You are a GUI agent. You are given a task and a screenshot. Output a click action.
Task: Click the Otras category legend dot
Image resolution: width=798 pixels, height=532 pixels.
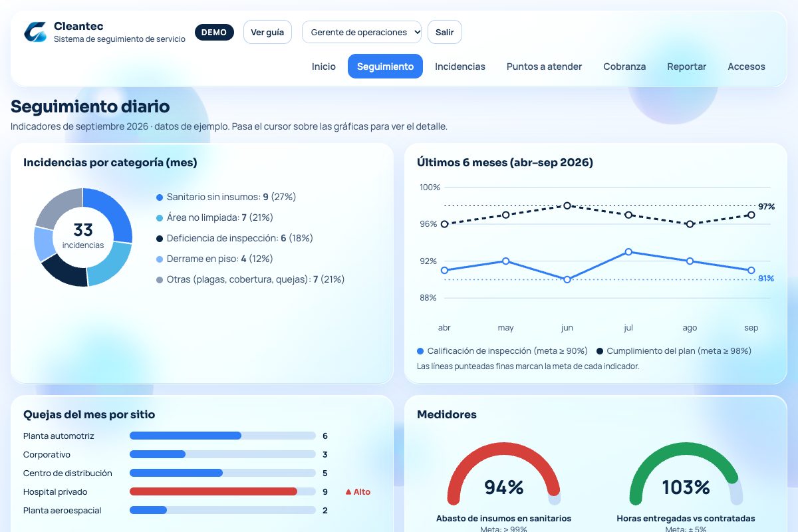160,280
